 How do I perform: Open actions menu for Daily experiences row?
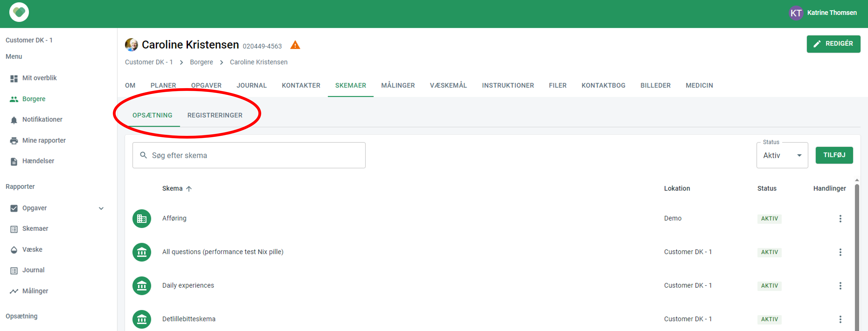(x=840, y=285)
